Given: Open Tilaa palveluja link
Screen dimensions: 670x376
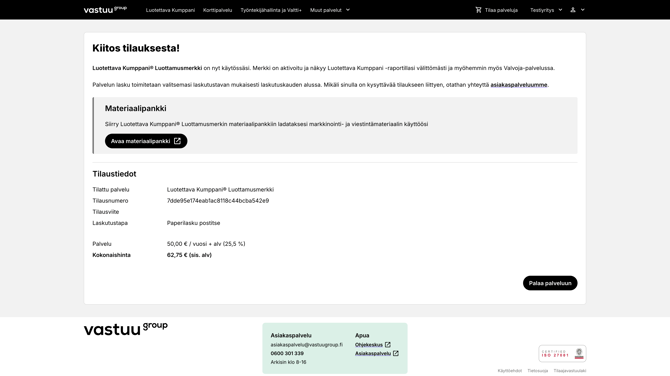Looking at the screenshot, I should [501, 10].
